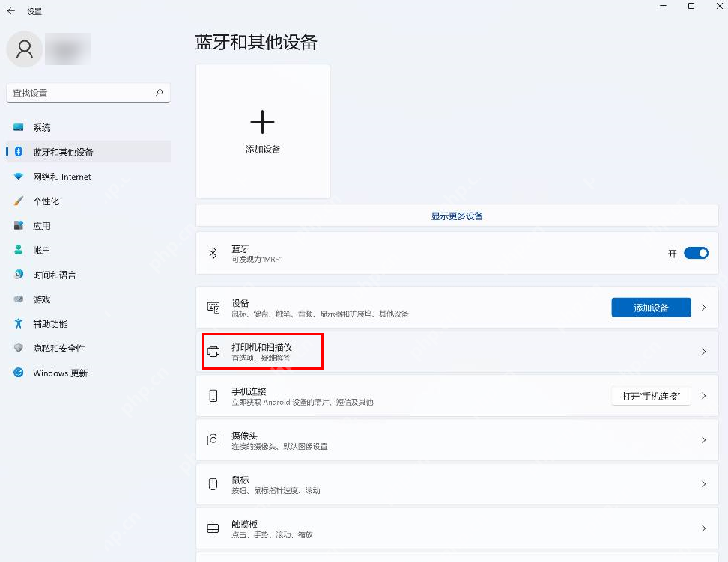This screenshot has width=728, height=562.
Task: Click the 隐私和安全性 shield icon
Action: click(x=19, y=348)
